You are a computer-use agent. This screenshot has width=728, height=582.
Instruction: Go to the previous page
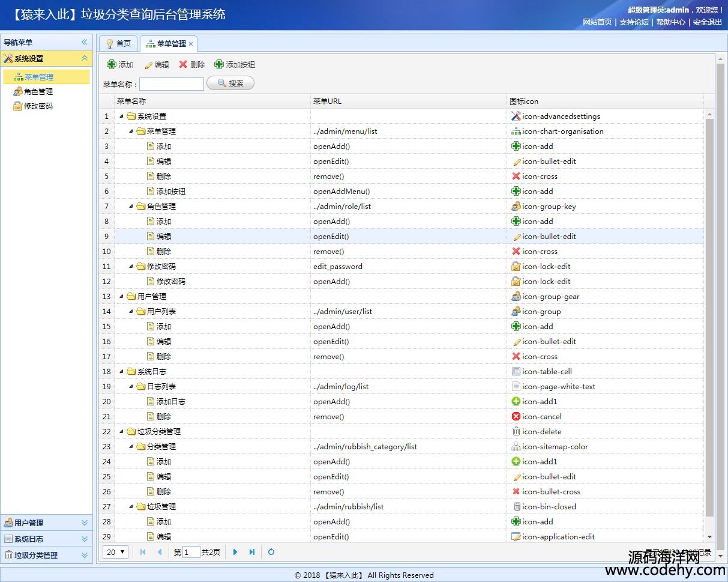[160, 552]
